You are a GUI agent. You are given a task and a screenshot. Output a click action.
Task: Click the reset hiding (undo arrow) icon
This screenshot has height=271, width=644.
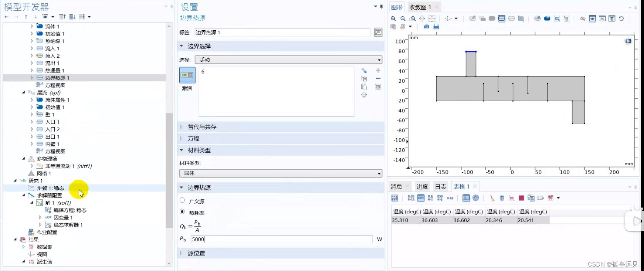click(621, 18)
